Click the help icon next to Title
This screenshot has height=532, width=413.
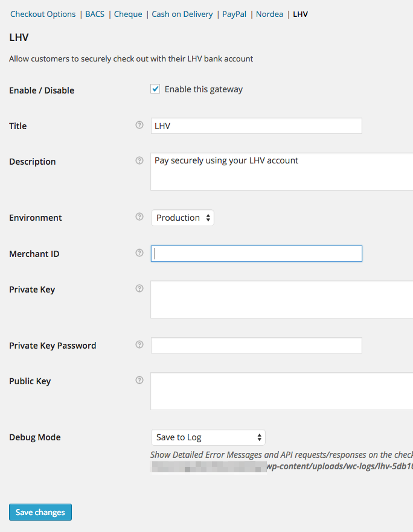coord(139,125)
